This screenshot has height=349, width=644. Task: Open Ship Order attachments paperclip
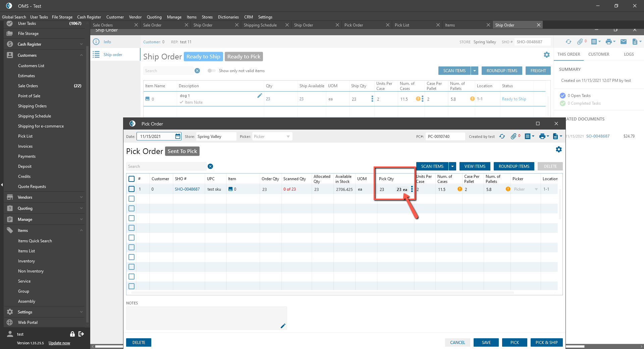click(x=580, y=42)
